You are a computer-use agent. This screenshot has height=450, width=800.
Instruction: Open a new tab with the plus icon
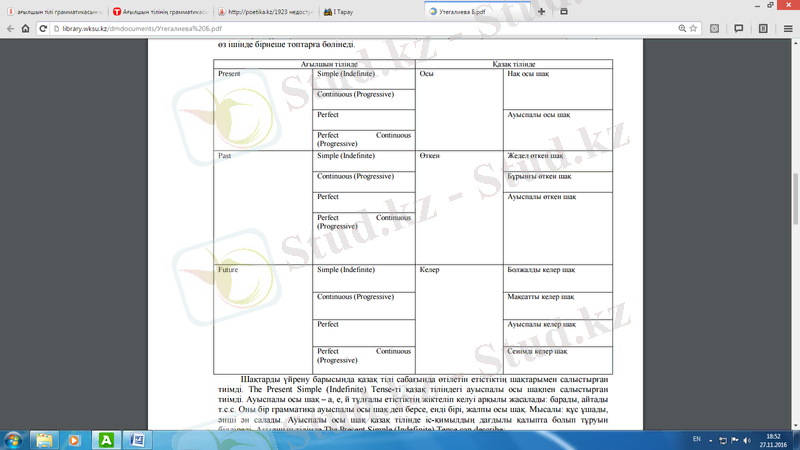coord(541,11)
